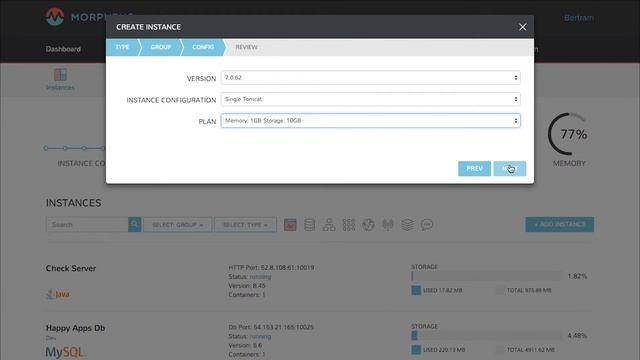The width and height of the screenshot is (640, 360).
Task: Open the Plan dropdown
Action: pos(371,121)
